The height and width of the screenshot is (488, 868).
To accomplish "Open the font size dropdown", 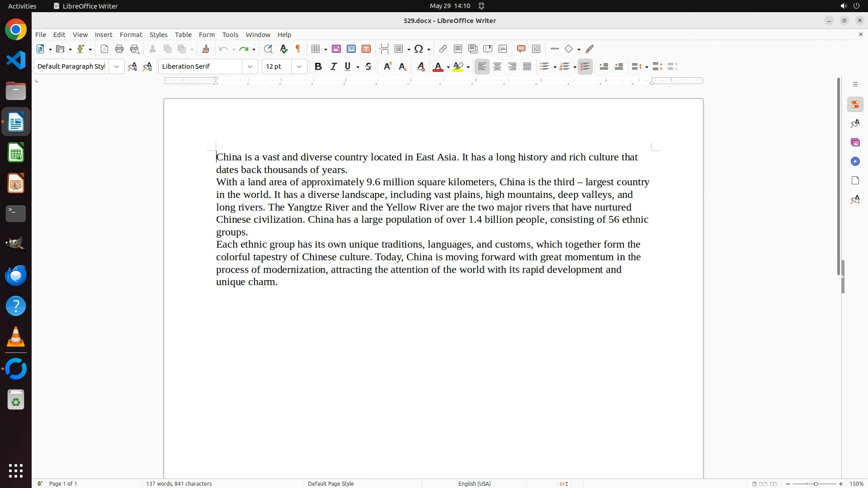I will tap(299, 66).
